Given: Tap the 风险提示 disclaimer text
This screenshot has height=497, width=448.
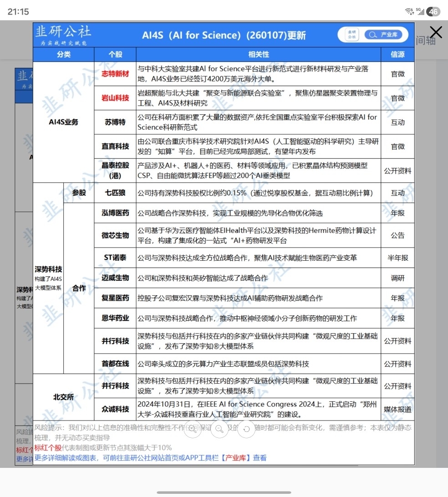Looking at the screenshot, I should pyautogui.click(x=223, y=433).
